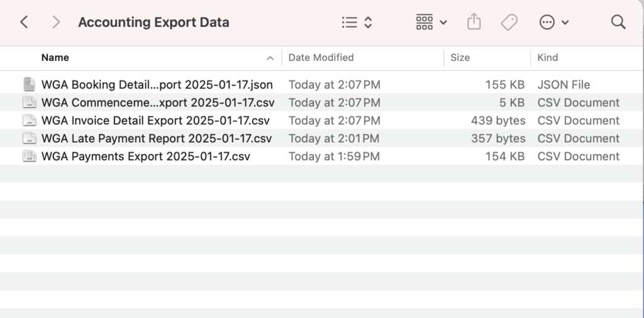Image resolution: width=644 pixels, height=318 pixels.
Task: Click the forward navigation arrow
Action: point(56,22)
